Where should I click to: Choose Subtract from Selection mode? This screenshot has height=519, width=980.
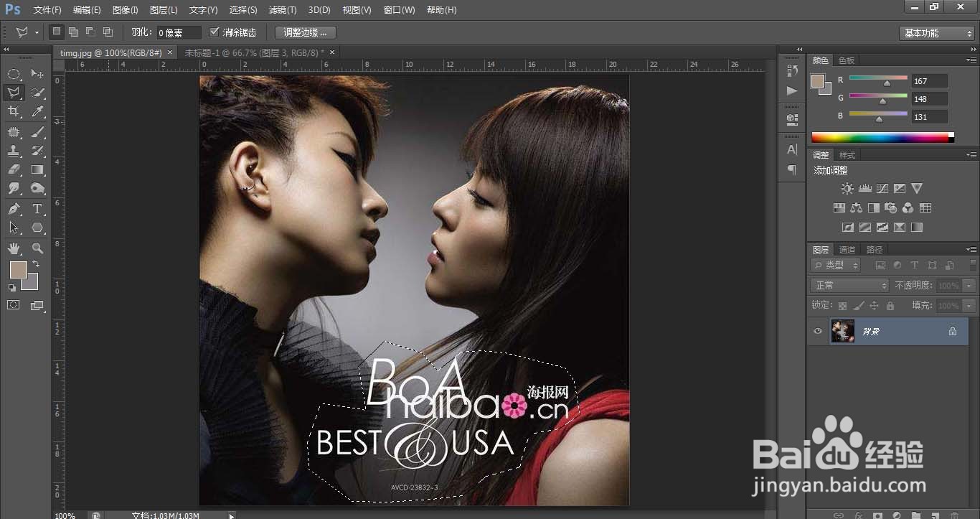tap(90, 32)
